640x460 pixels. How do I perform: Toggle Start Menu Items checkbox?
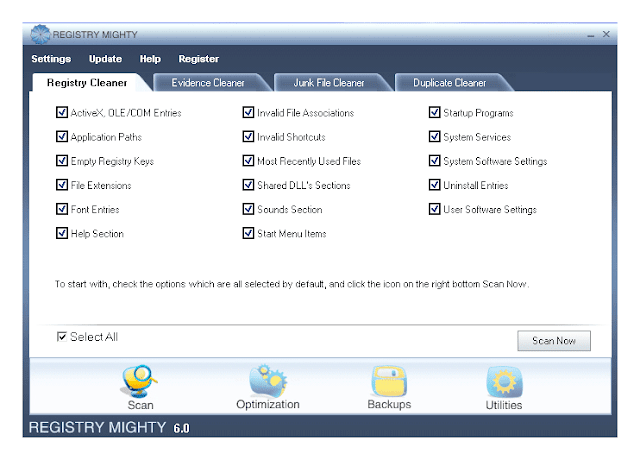[248, 233]
